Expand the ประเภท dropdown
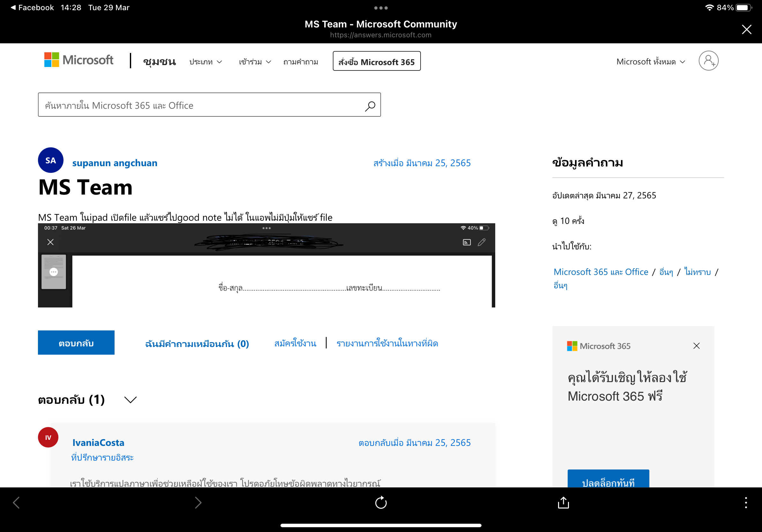Screen dimensions: 762x532 [206, 62]
